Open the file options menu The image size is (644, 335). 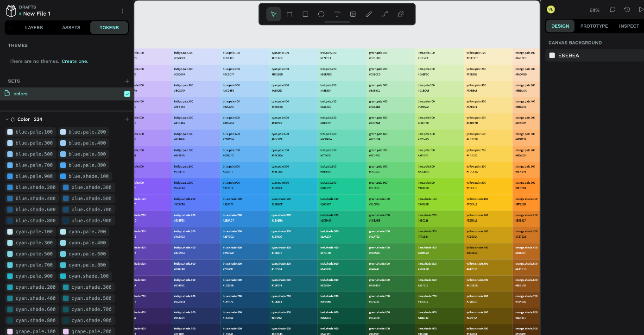point(122,11)
